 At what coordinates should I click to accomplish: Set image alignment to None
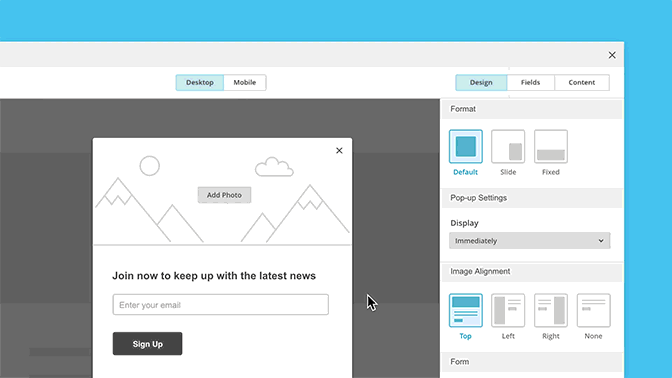594,310
